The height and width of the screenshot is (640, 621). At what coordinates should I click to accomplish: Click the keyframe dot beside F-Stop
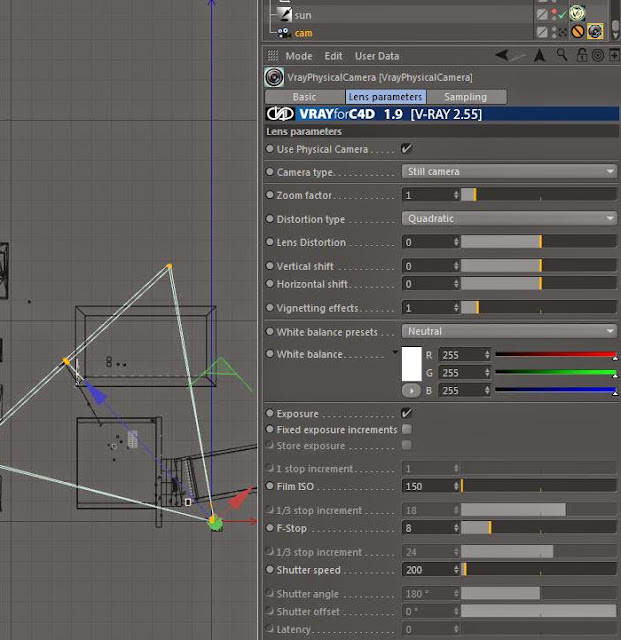(x=270, y=527)
